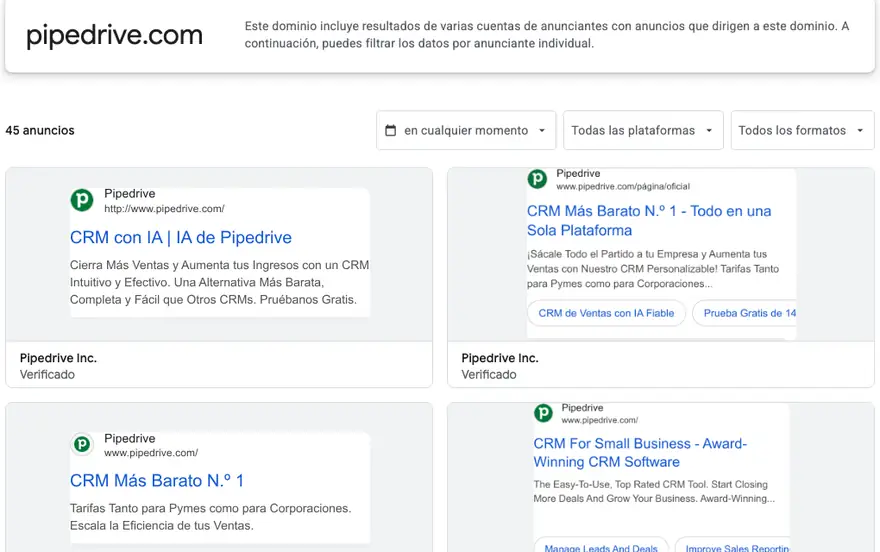The image size is (880, 552).
Task: Click the 'Cierra Más Ventas y Aumenta' ad description
Action: click(219, 282)
